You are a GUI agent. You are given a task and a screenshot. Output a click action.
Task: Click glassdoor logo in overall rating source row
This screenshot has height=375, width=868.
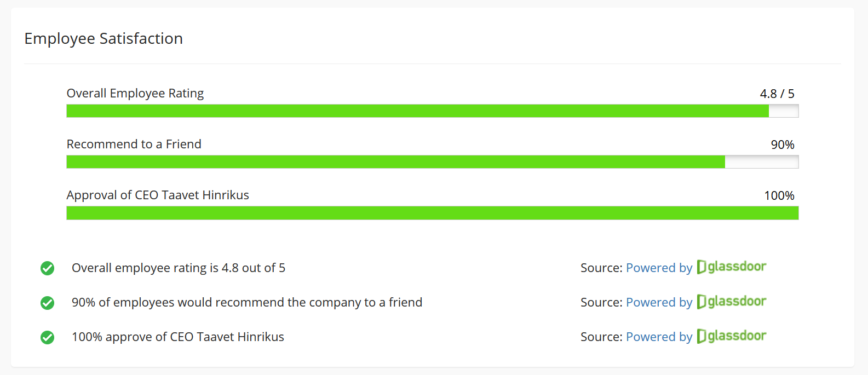(x=731, y=267)
